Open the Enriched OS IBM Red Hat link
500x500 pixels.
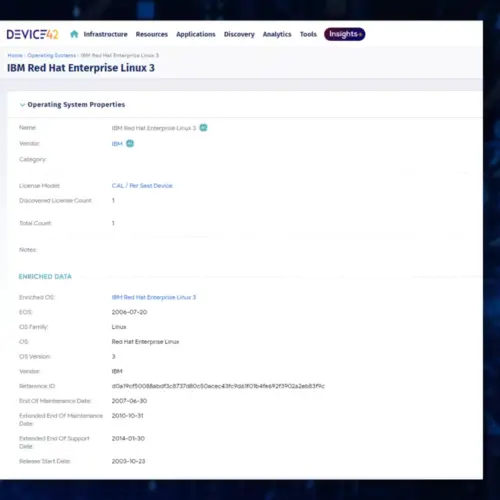click(154, 297)
